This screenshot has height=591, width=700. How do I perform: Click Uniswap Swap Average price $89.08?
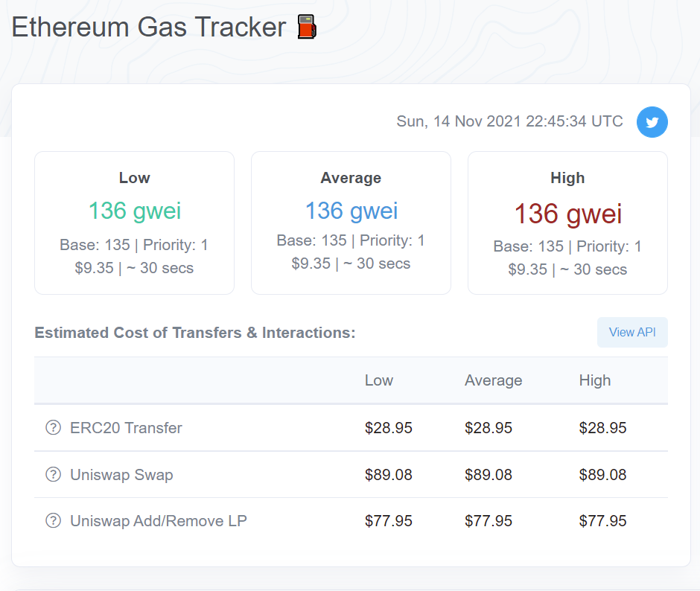point(489,474)
